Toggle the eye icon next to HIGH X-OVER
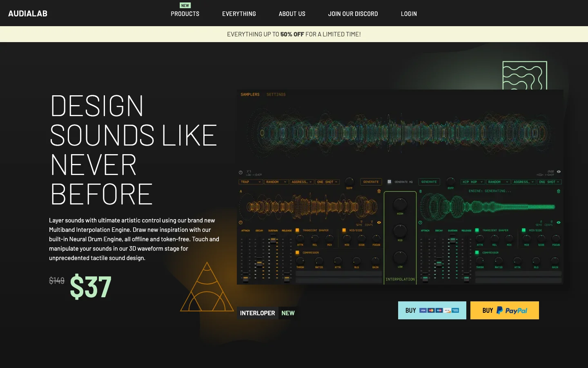 coord(559,172)
